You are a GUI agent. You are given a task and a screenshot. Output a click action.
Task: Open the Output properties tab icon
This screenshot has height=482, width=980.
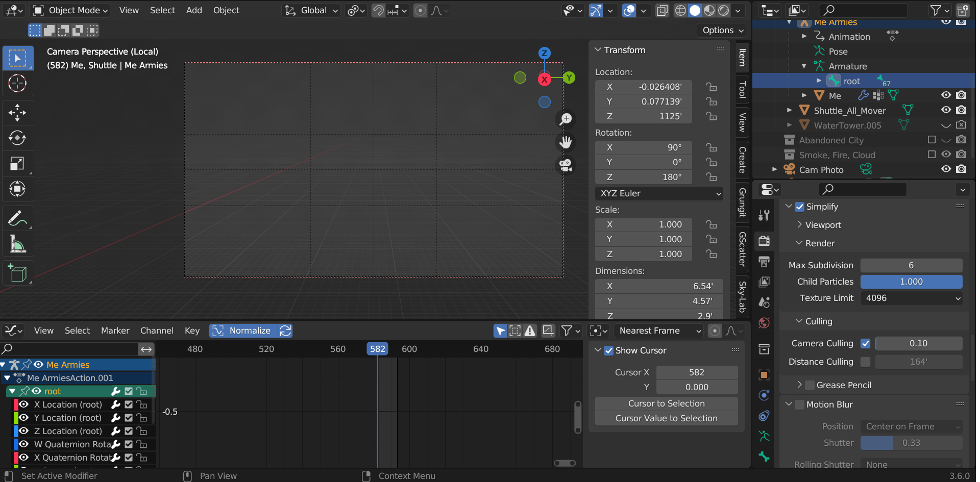tap(764, 262)
